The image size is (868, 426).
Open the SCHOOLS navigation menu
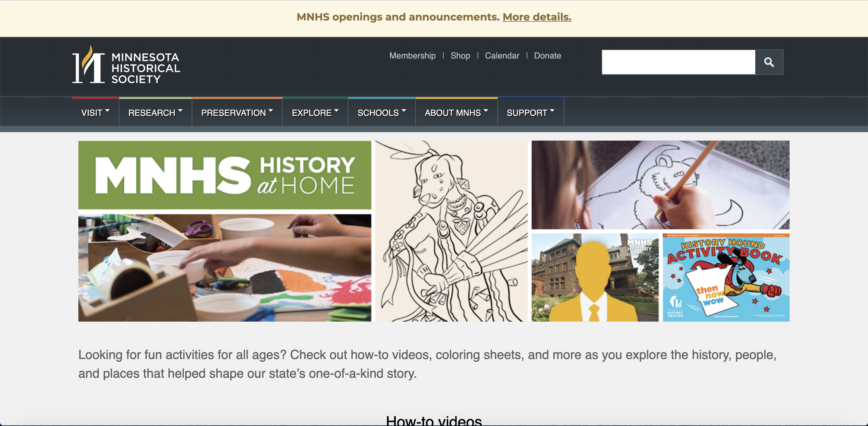(382, 113)
